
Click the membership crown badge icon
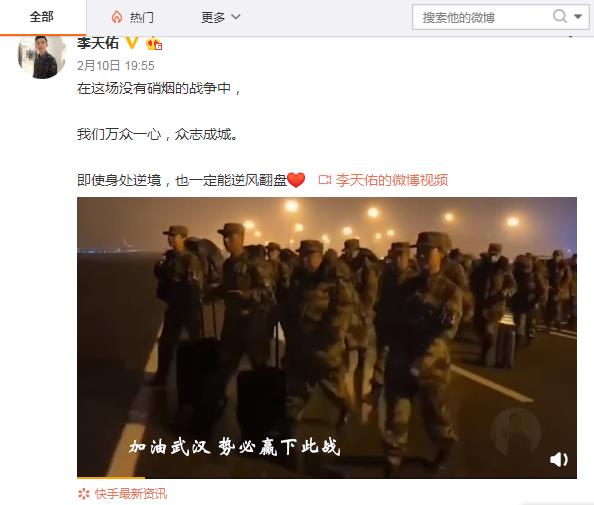(x=154, y=44)
